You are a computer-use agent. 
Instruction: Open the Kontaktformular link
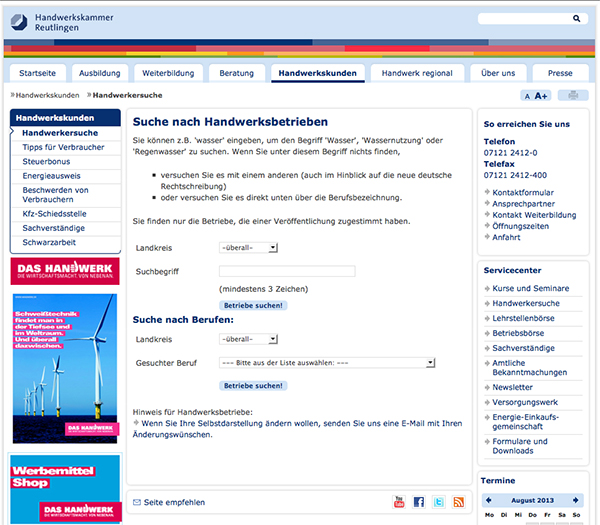(523, 191)
